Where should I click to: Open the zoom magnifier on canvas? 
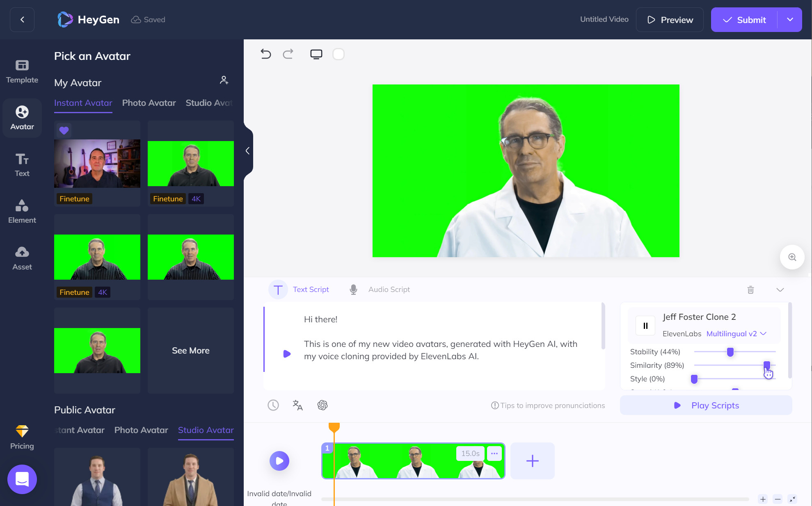792,257
